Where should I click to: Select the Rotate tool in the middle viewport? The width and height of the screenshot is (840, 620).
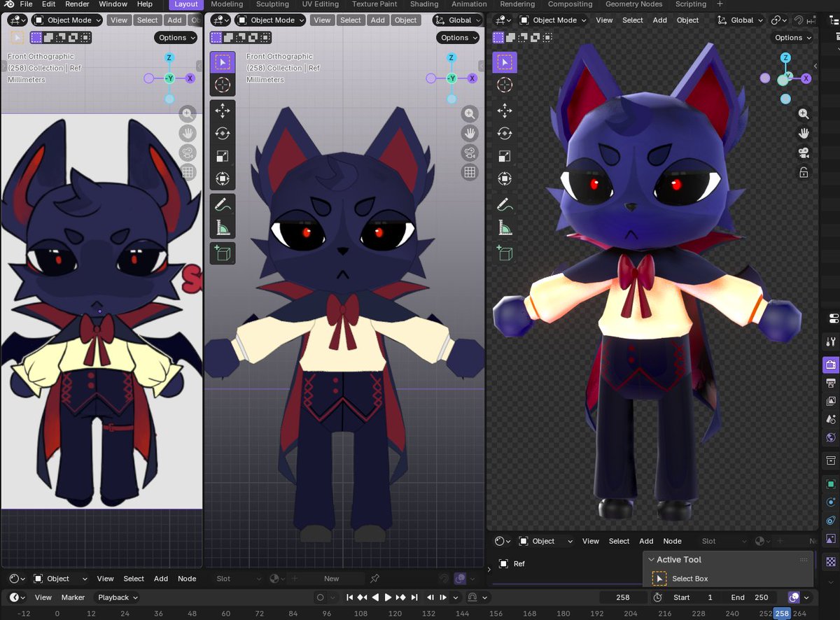223,134
